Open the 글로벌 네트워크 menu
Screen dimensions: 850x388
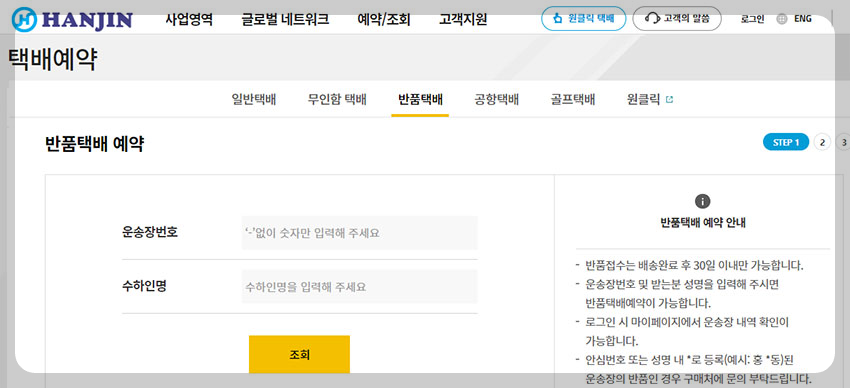coord(285,20)
